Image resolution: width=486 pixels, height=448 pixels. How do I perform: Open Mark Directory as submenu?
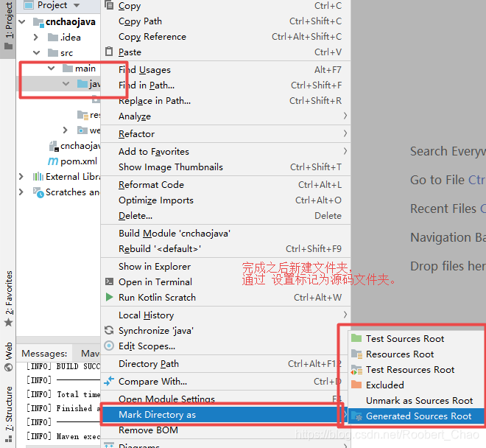225,415
